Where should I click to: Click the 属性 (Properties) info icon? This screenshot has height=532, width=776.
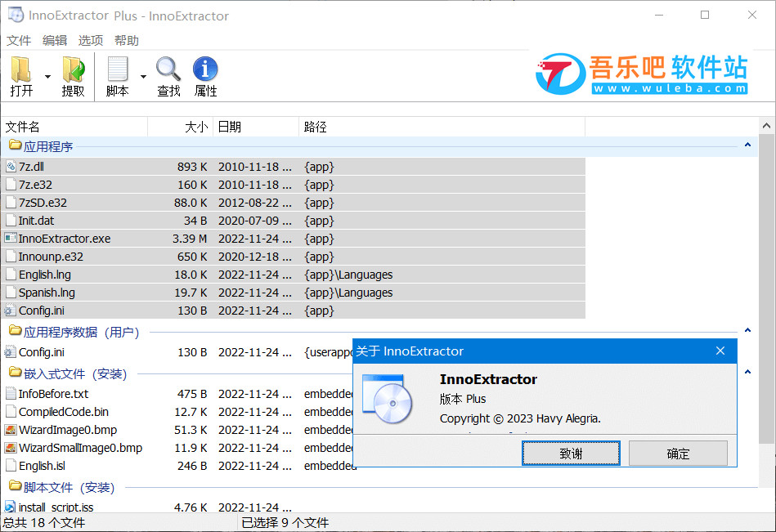pos(205,69)
